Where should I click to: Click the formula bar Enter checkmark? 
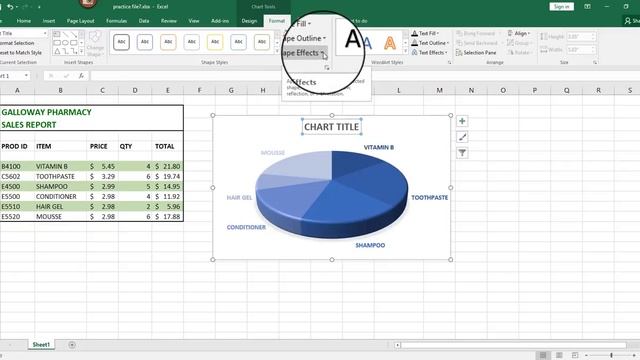click(x=66, y=76)
